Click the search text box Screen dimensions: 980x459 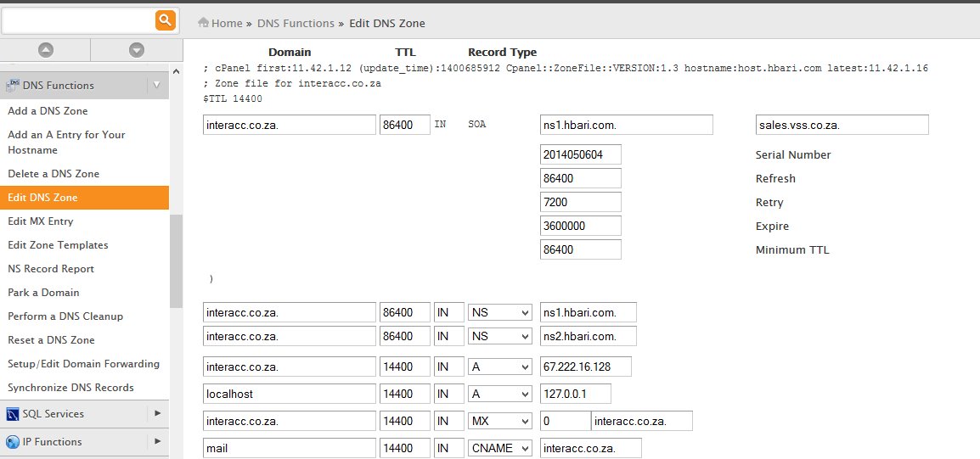(78, 20)
